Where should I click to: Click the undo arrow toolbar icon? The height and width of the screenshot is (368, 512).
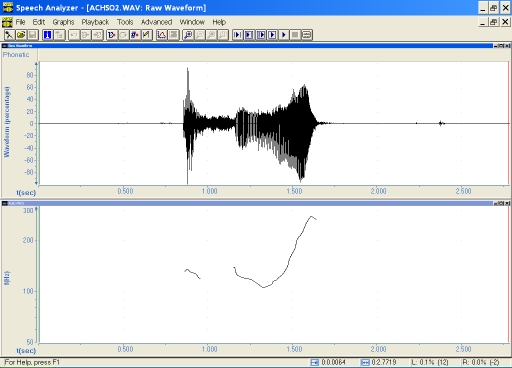pyautogui.click(x=74, y=35)
